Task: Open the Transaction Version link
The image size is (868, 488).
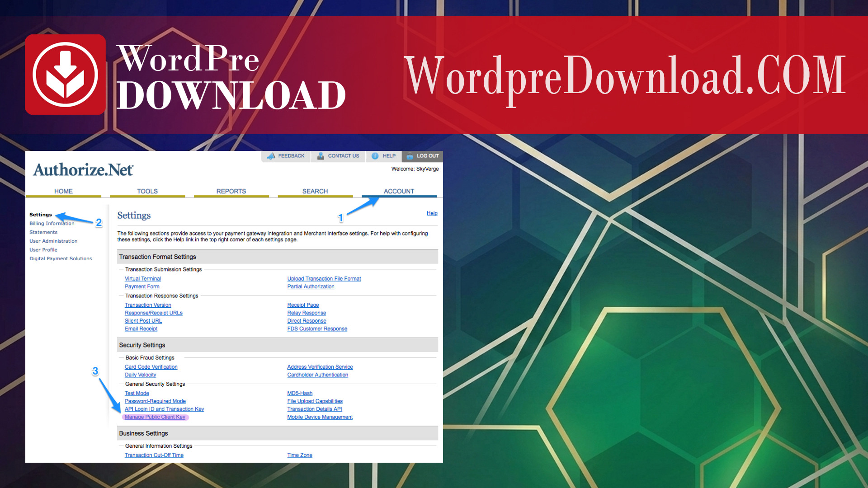Action: pos(148,305)
